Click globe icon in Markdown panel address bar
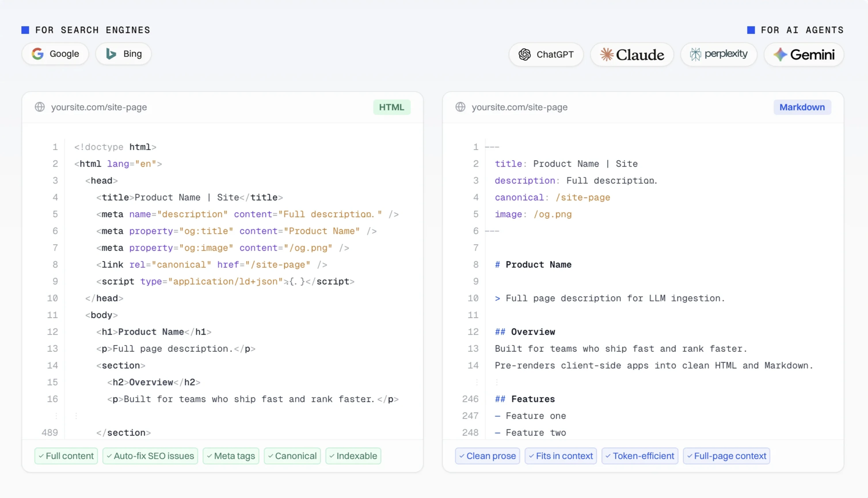This screenshot has height=498, width=868. click(x=460, y=107)
